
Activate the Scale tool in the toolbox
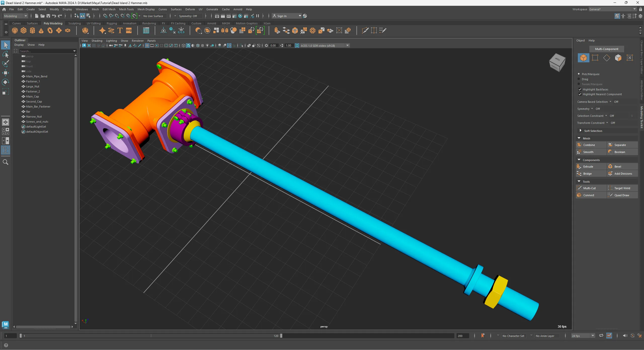coord(6,91)
